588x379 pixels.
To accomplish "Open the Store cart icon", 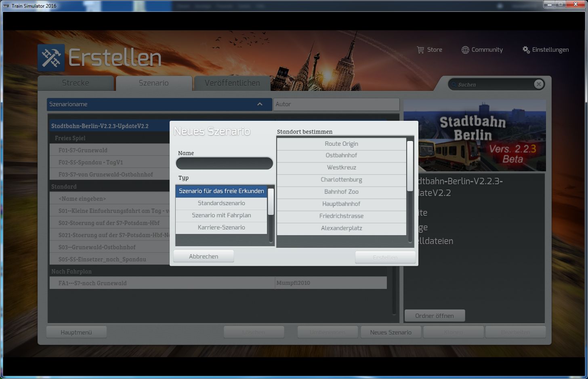I will 420,50.
